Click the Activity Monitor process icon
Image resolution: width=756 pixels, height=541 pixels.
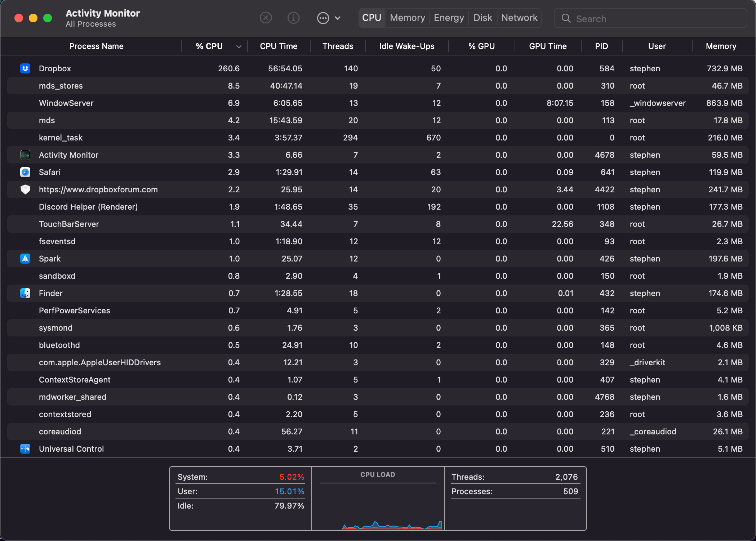(25, 155)
